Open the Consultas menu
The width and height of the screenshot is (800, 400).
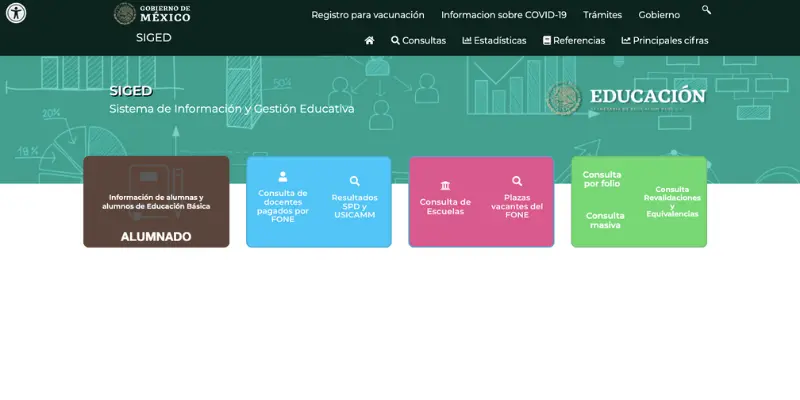[x=418, y=41]
